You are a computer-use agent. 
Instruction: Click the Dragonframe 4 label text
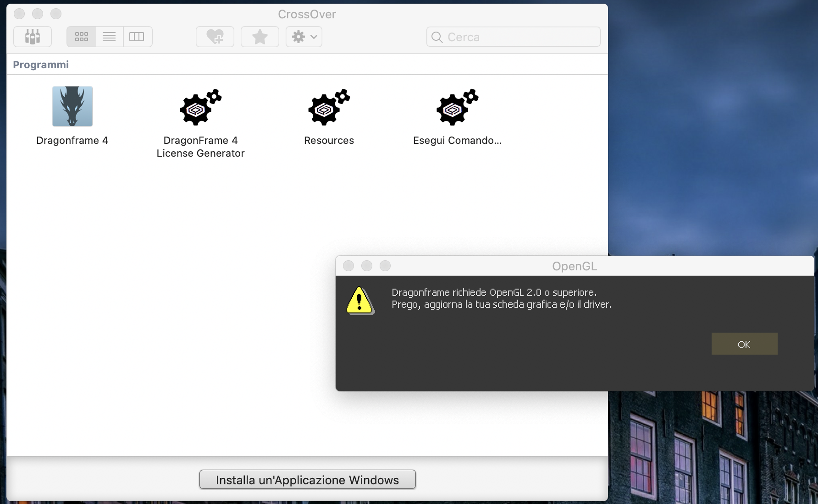(x=72, y=140)
